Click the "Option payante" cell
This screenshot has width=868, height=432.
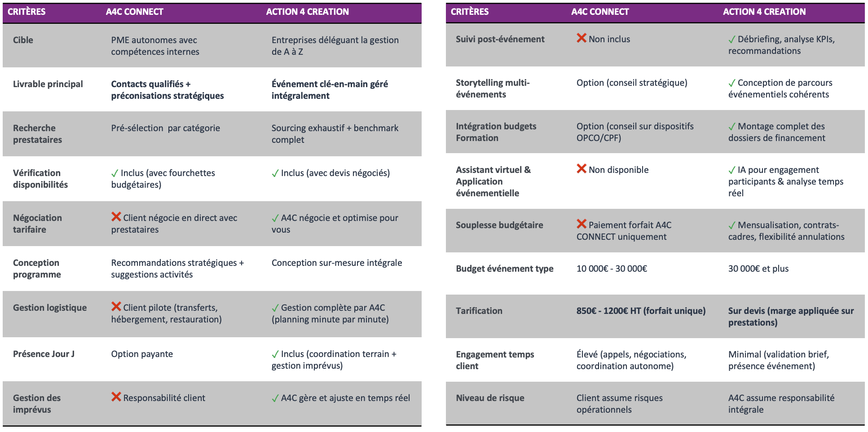tap(142, 354)
